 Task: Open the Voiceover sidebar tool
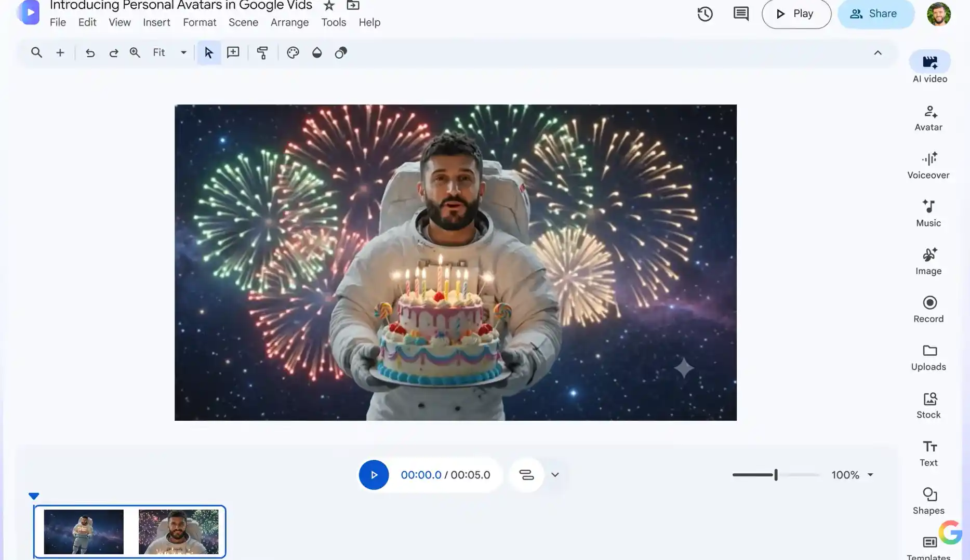929,166
